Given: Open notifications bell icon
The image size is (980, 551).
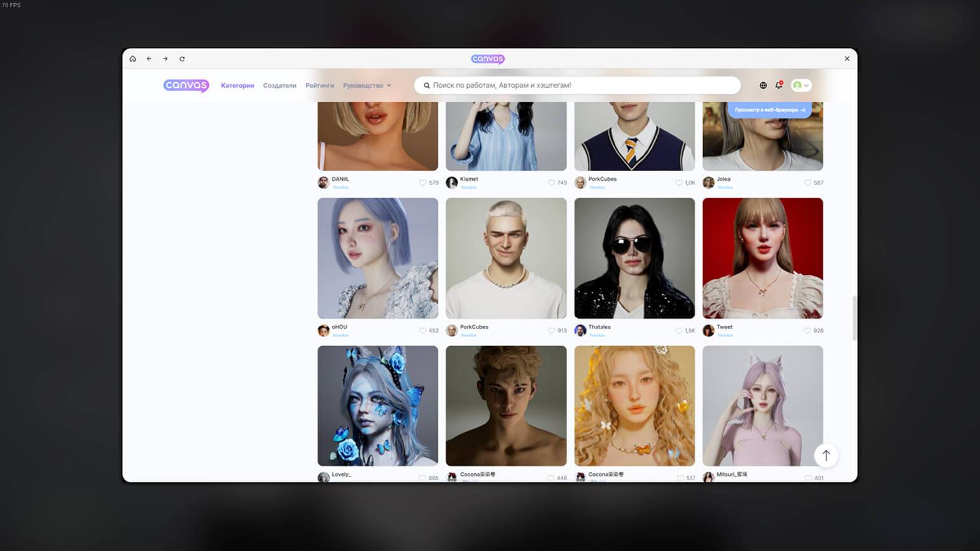Looking at the screenshot, I should pyautogui.click(x=778, y=85).
